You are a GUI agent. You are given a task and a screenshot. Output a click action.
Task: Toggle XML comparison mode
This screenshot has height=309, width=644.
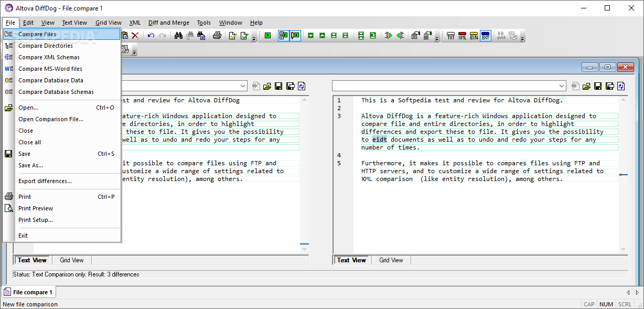pyautogui.click(x=462, y=36)
